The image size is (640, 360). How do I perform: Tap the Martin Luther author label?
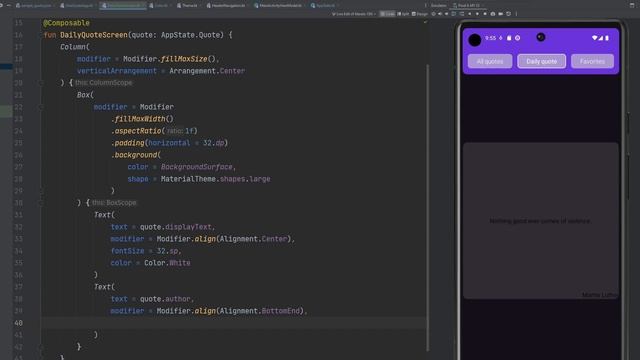pyautogui.click(x=600, y=295)
